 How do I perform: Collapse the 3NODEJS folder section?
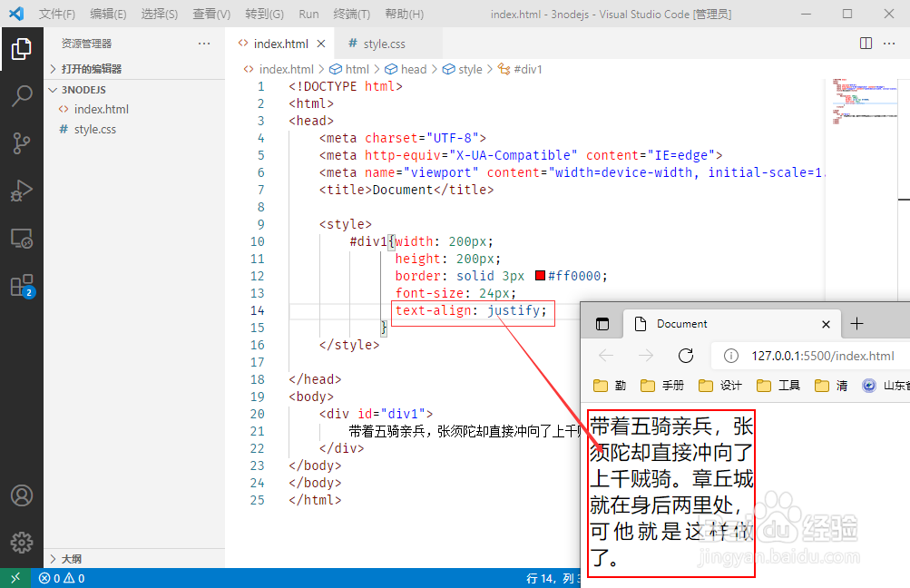pos(134,90)
